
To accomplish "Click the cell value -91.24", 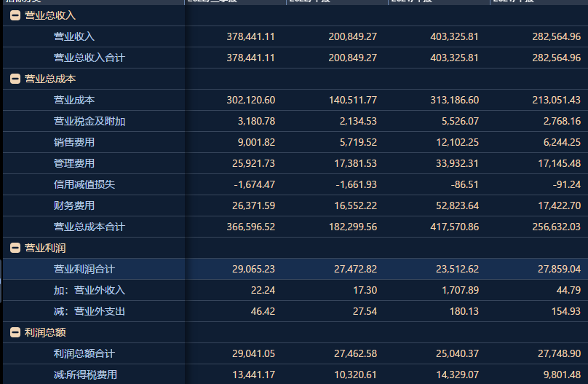I will [x=566, y=184].
